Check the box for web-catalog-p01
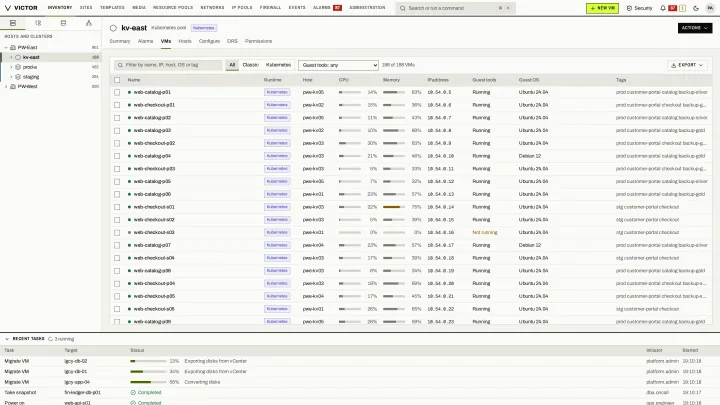This screenshot has width=720, height=405. [x=117, y=92]
